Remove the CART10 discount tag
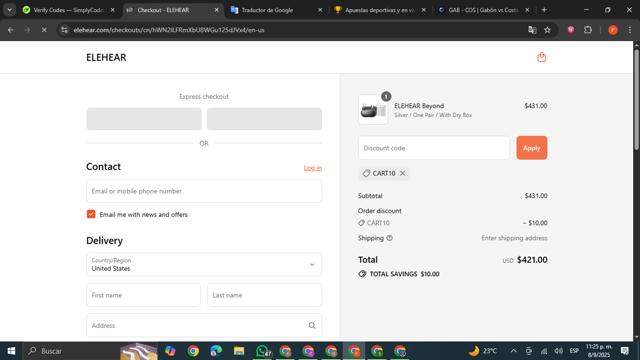Viewport: 640px width, 360px height. click(402, 173)
